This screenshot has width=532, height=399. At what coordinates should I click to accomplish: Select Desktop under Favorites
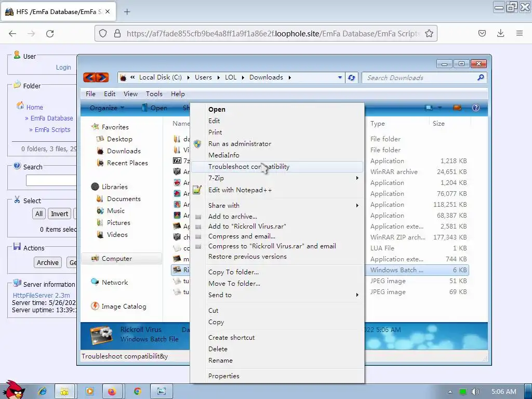(119, 139)
